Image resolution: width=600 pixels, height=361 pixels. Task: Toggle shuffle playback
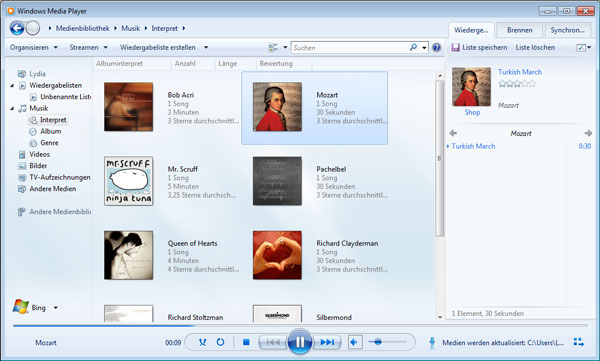[202, 342]
